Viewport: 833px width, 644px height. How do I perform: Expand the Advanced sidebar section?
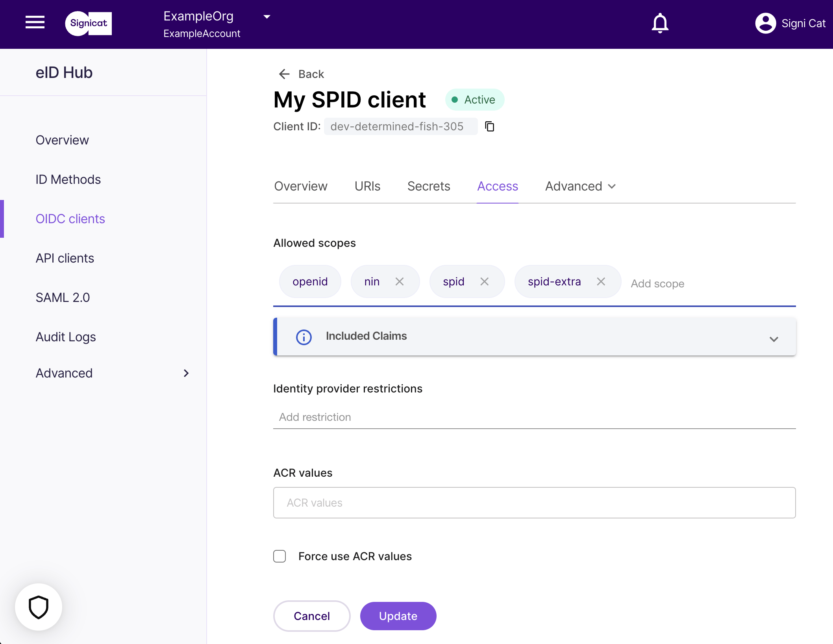click(186, 373)
